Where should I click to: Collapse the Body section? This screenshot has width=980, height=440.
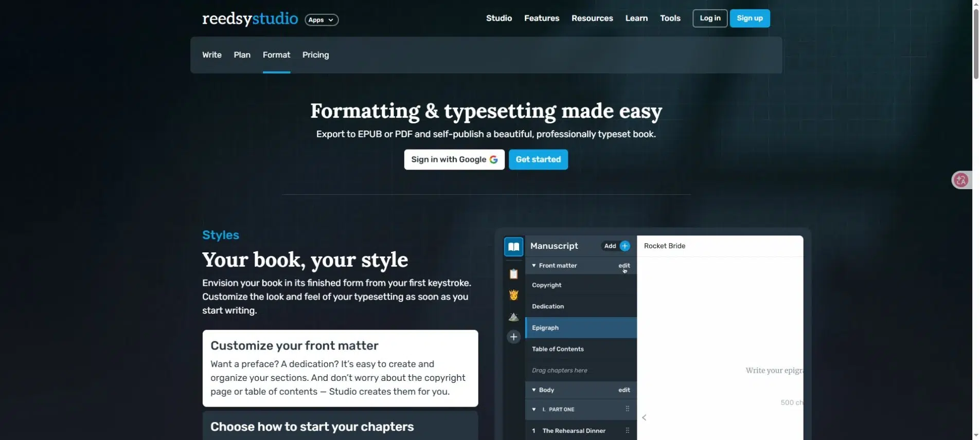534,390
